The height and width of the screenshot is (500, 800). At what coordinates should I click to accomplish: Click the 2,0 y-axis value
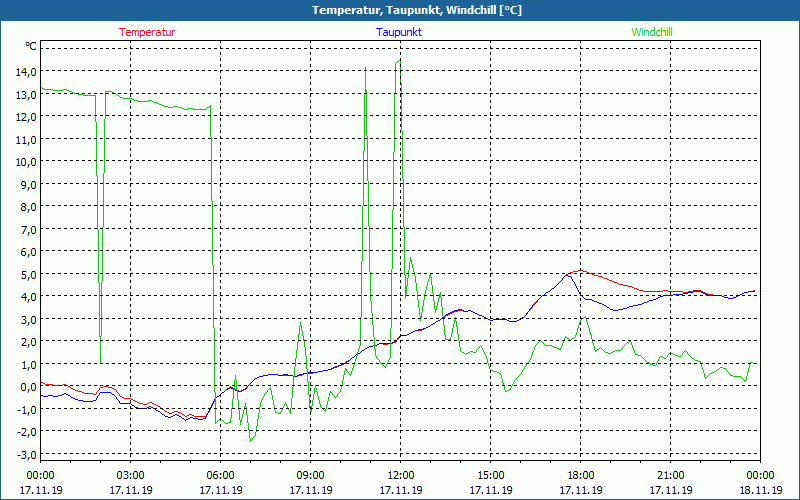tap(29, 342)
